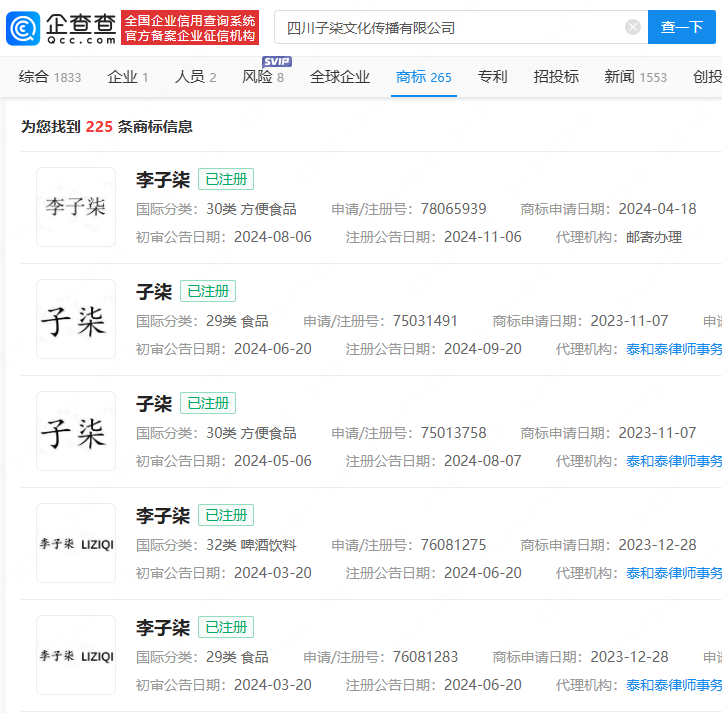Select registration number 78065939
722x713 pixels.
tap(454, 209)
